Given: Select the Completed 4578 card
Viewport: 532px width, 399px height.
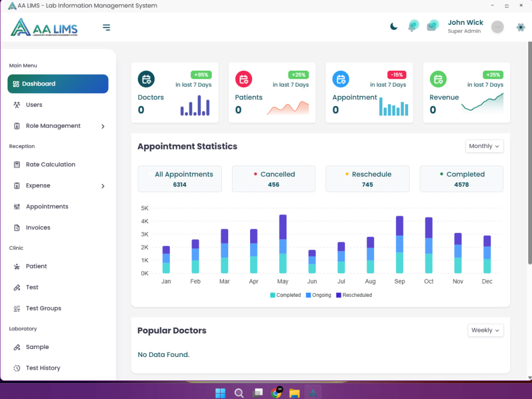Looking at the screenshot, I should tap(461, 179).
